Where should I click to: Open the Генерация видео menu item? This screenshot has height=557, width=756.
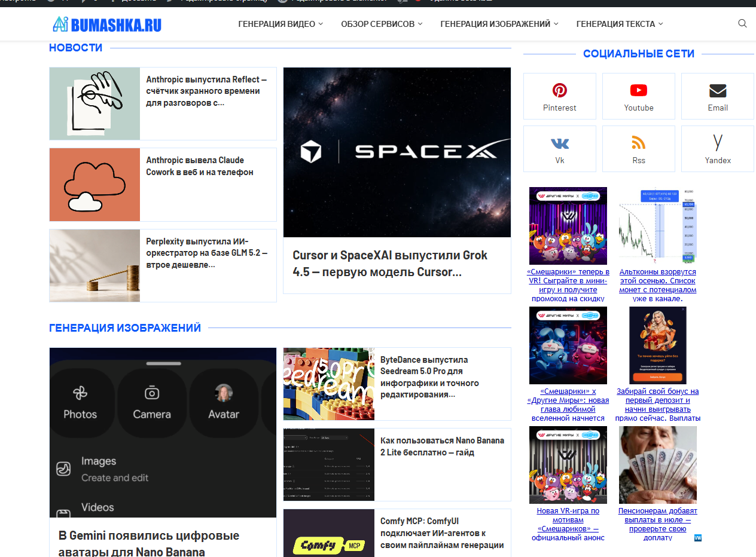tap(276, 24)
